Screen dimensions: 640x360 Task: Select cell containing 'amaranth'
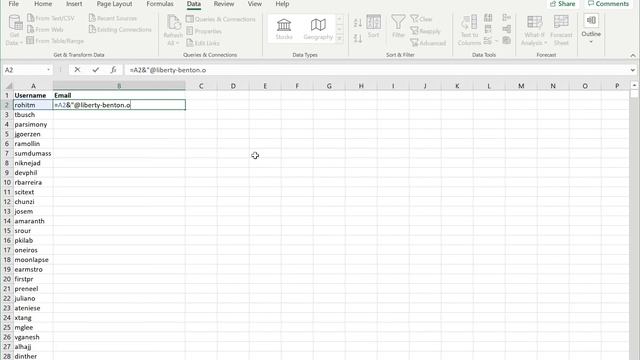(33, 221)
